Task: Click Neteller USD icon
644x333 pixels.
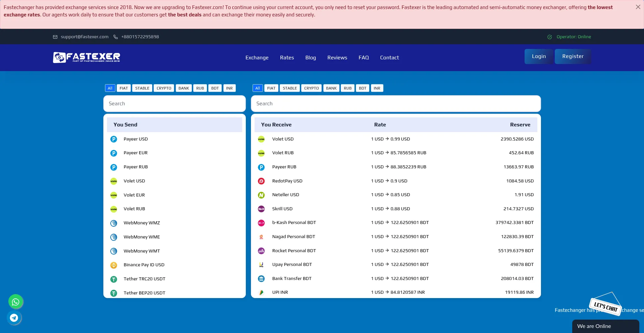Action: [261, 195]
